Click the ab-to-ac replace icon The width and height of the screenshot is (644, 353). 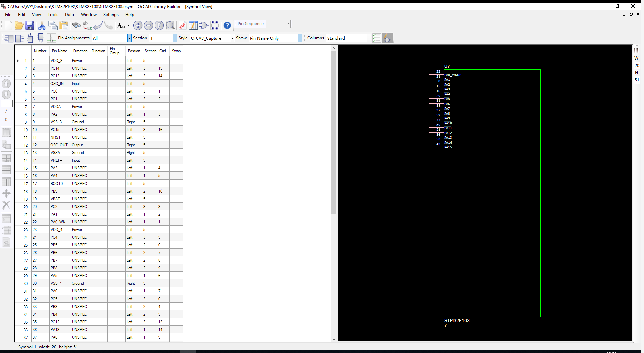87,25
